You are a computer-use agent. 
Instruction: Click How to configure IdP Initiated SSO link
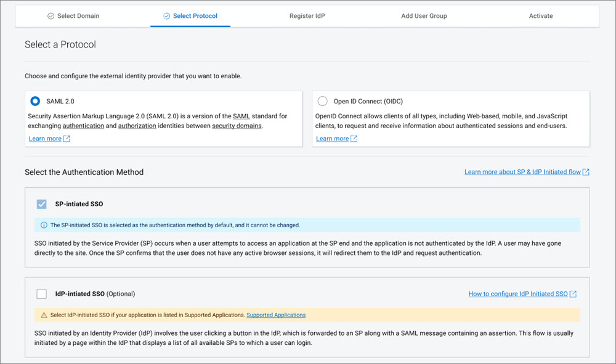518,294
